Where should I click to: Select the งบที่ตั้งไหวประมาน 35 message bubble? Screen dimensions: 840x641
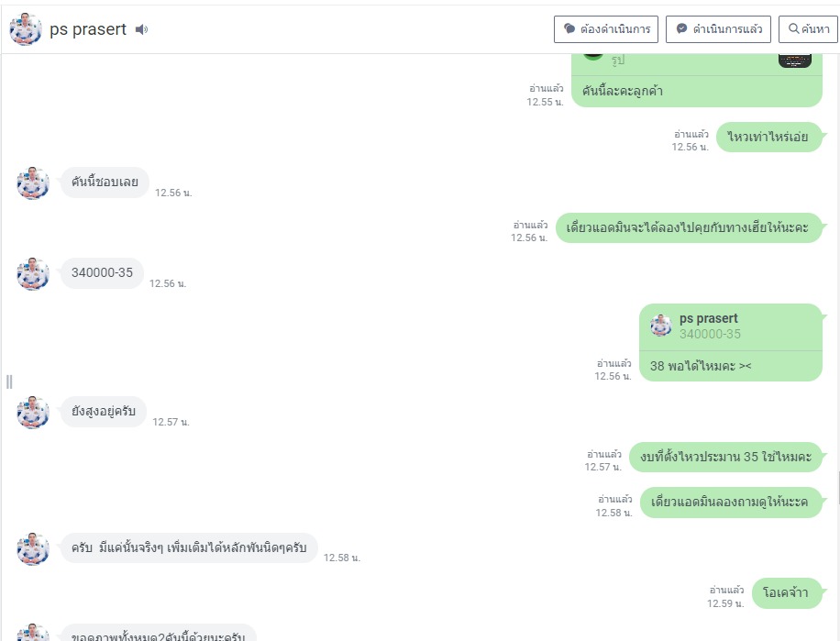pyautogui.click(x=725, y=457)
